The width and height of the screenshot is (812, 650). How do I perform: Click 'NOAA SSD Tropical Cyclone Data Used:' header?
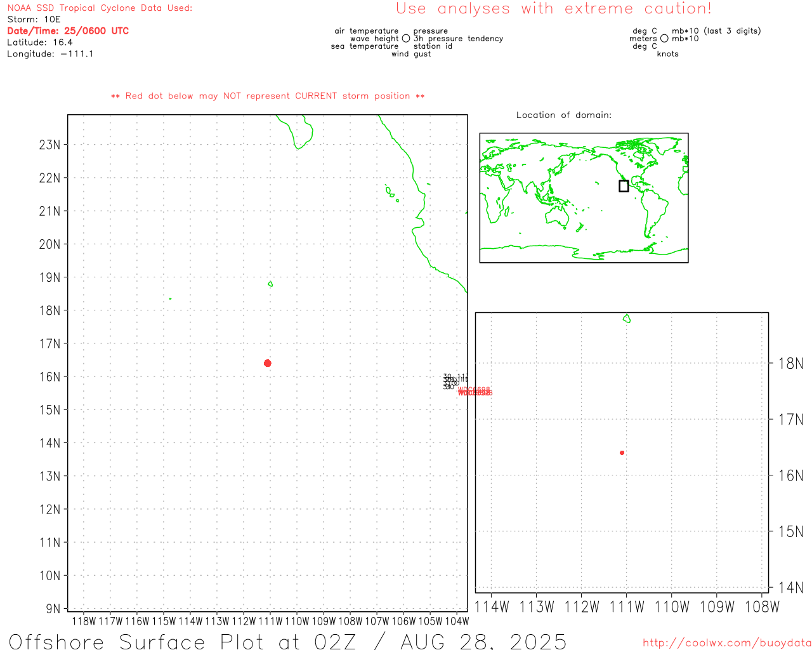coord(100,8)
